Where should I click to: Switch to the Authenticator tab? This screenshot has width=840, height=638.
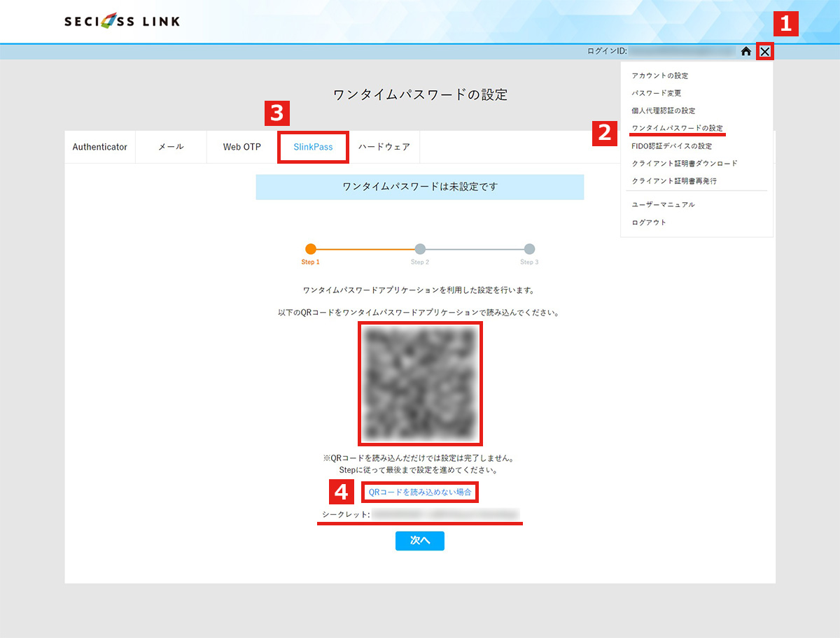(100, 147)
